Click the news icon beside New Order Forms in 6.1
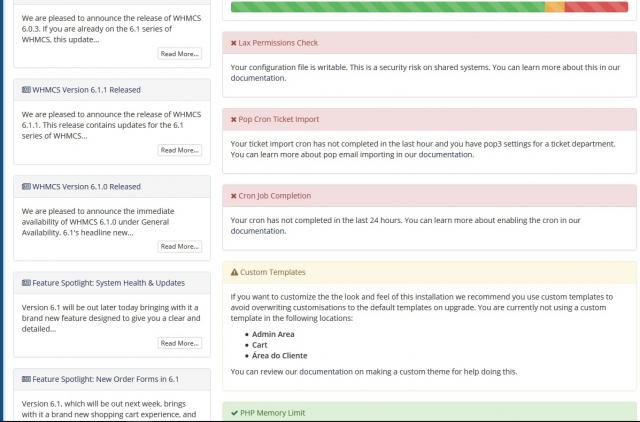 (x=26, y=379)
